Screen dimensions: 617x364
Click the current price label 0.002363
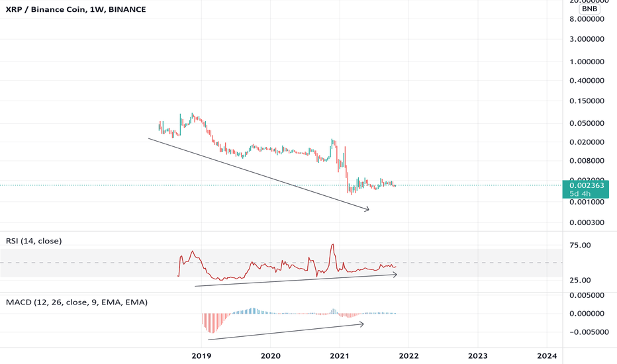pos(587,185)
